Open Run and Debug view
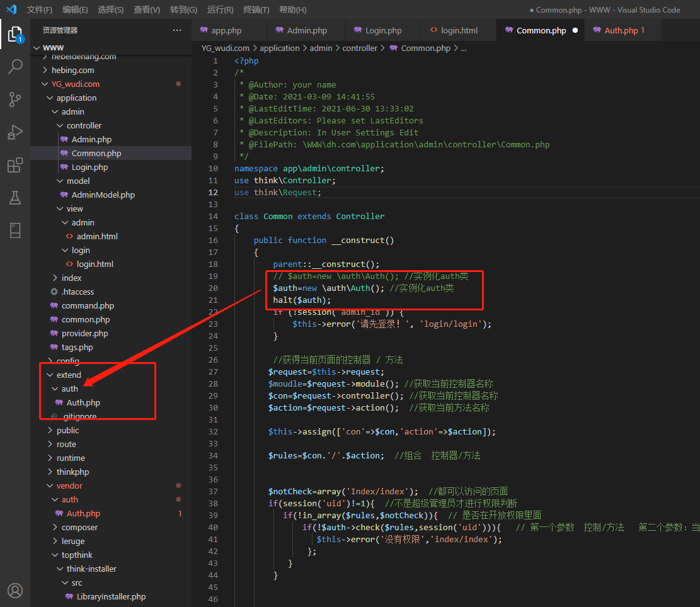 click(x=15, y=132)
